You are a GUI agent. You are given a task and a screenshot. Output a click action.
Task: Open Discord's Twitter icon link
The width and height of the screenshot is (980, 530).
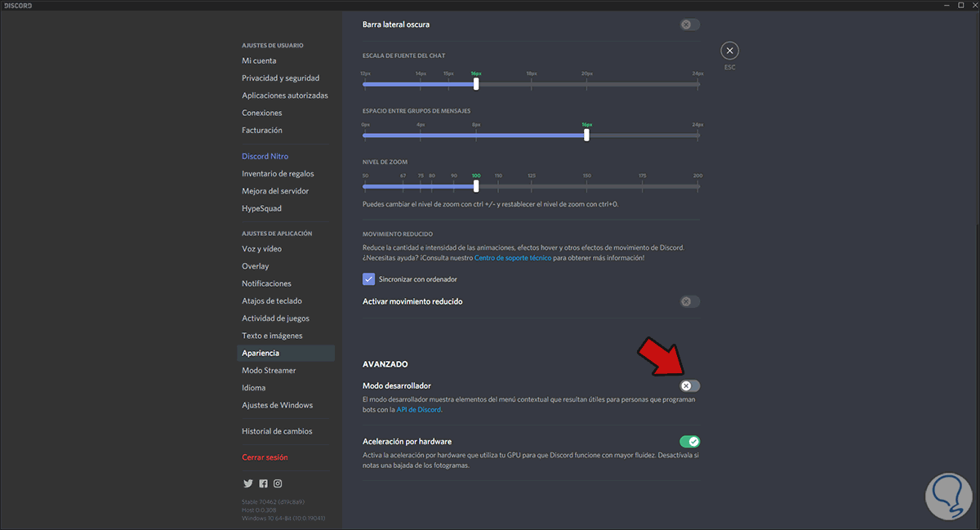point(247,483)
